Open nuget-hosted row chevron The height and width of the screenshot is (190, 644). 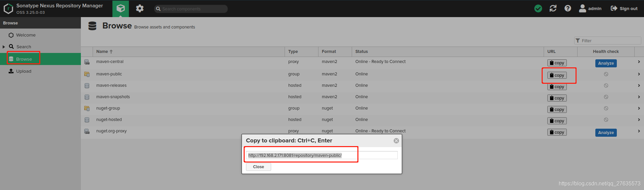click(x=639, y=120)
